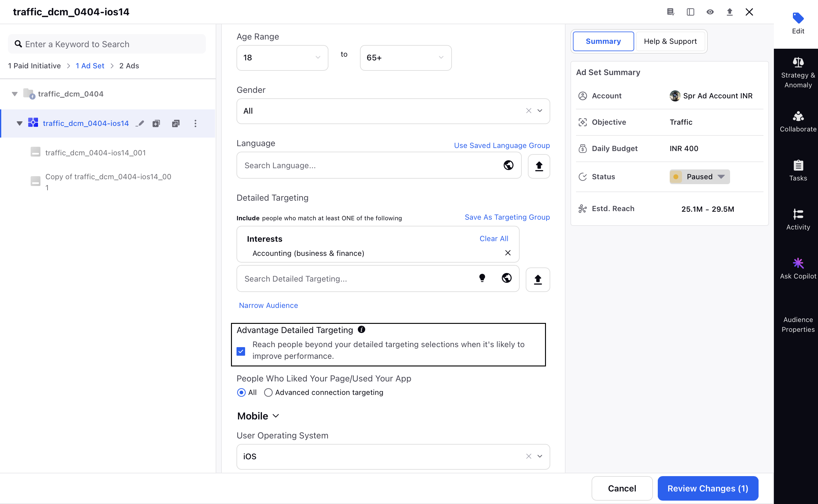The width and height of the screenshot is (818, 504).
Task: Rename ad set with pencil icon
Action: pos(140,124)
